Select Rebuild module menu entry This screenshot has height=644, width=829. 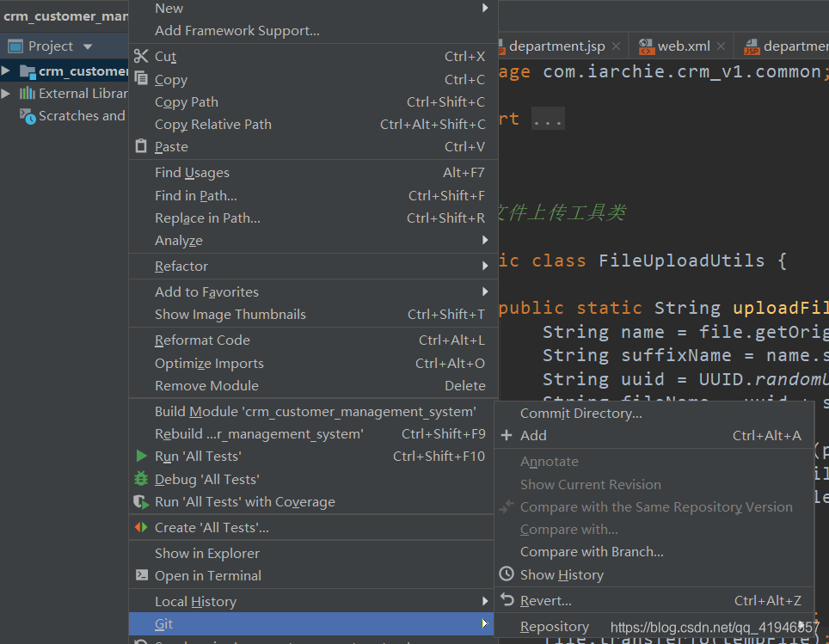(x=312, y=433)
